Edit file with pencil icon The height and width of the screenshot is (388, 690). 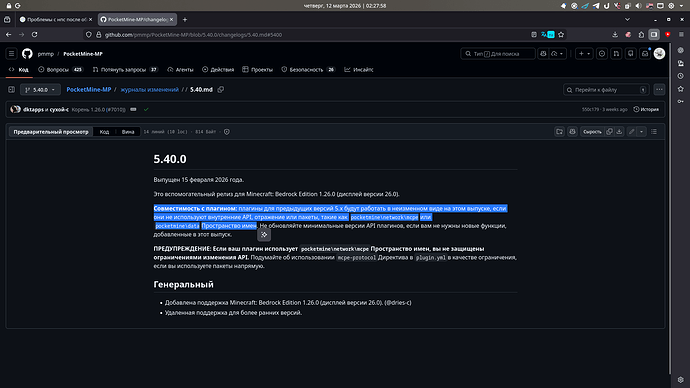pyautogui.click(x=631, y=132)
